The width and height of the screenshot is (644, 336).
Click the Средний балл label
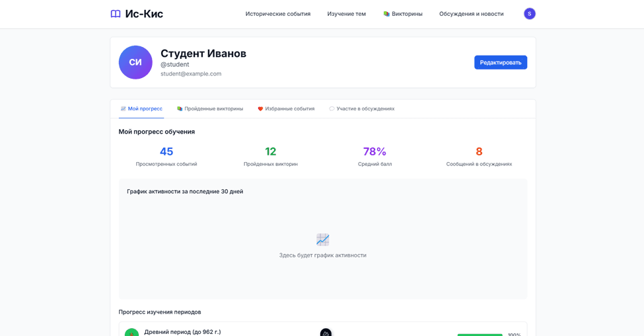(x=375, y=164)
